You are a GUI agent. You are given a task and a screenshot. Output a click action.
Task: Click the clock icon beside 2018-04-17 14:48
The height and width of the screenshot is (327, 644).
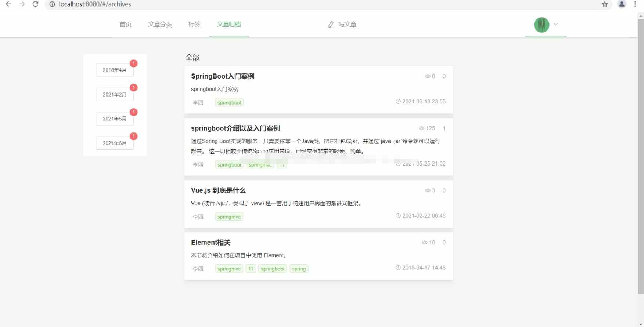click(x=398, y=268)
